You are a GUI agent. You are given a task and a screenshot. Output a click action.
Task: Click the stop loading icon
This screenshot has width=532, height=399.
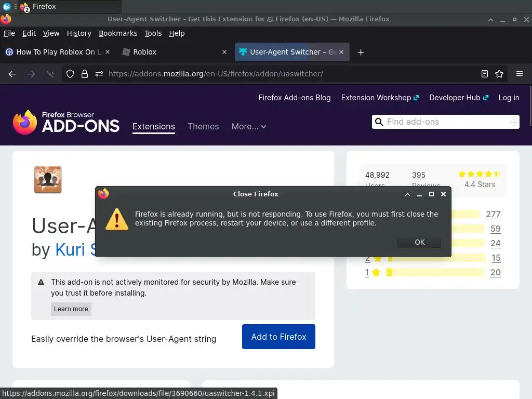50,74
